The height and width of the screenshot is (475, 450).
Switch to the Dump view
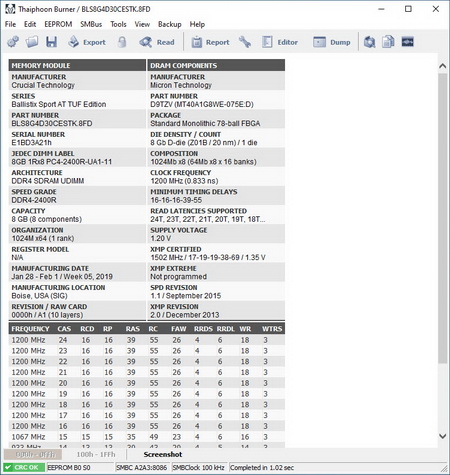tap(332, 42)
